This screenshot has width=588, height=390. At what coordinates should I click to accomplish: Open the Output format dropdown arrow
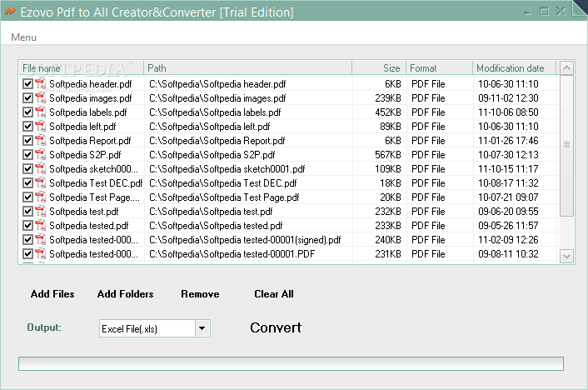[x=202, y=328]
